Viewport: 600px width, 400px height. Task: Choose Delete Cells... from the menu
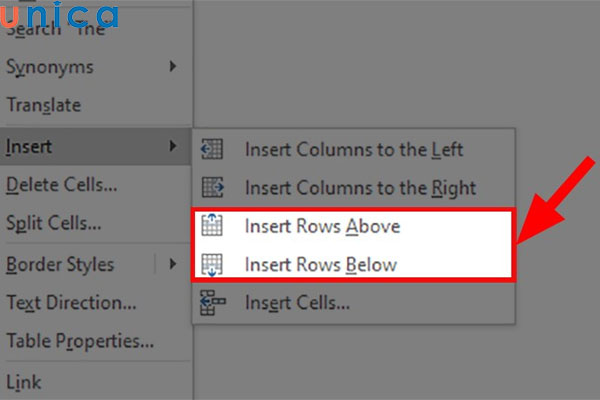(62, 184)
